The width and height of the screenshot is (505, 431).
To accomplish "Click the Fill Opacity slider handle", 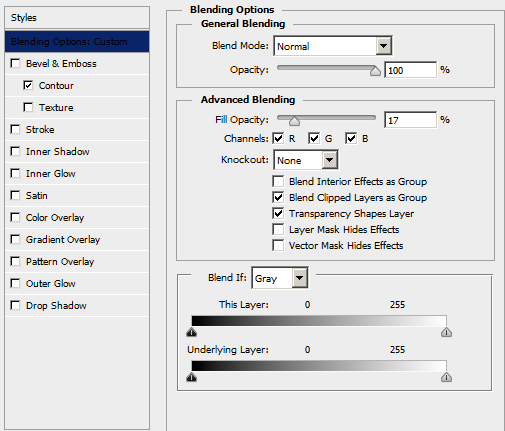I will point(294,121).
